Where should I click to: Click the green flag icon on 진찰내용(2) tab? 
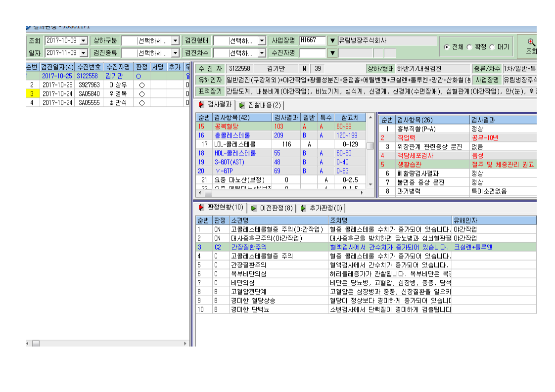pyautogui.click(x=242, y=105)
